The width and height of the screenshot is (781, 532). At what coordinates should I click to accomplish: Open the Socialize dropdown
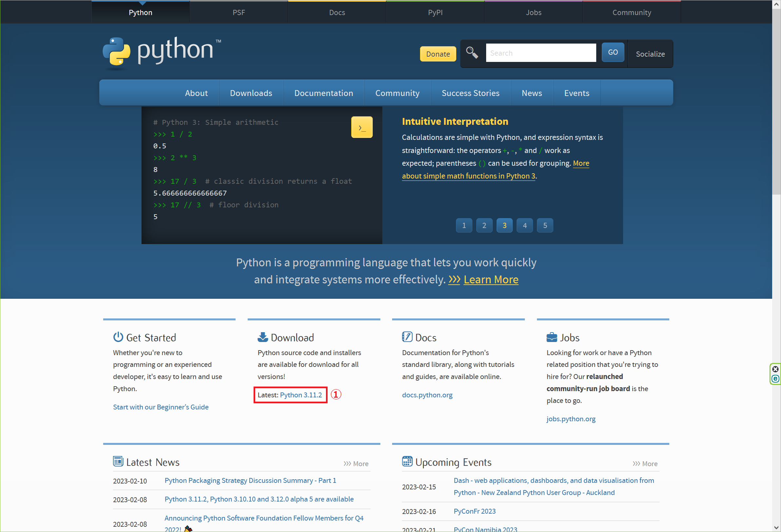pyautogui.click(x=650, y=54)
